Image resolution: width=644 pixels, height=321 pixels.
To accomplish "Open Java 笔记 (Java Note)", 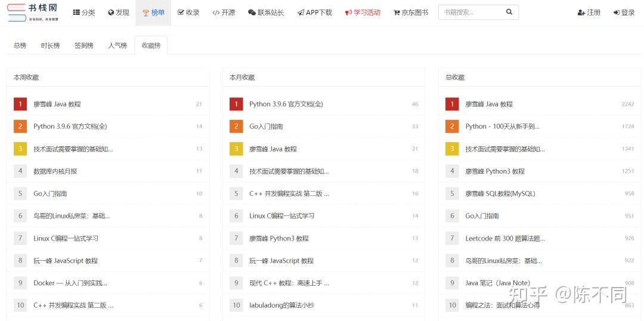I will point(498,283).
